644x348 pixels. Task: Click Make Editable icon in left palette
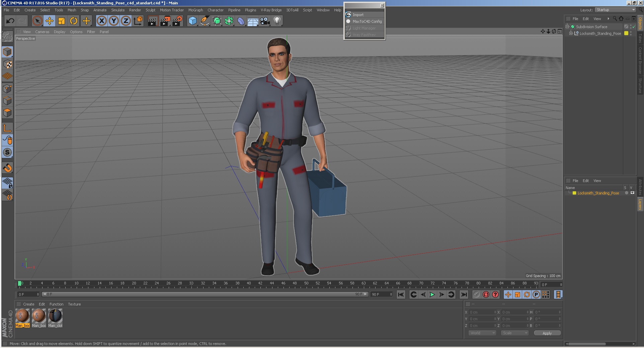(7, 36)
